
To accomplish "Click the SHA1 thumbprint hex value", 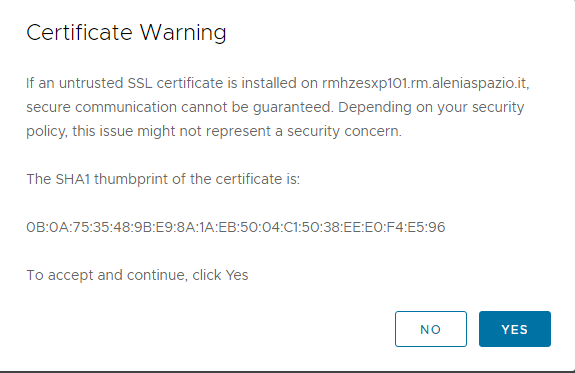I will pos(236,227).
